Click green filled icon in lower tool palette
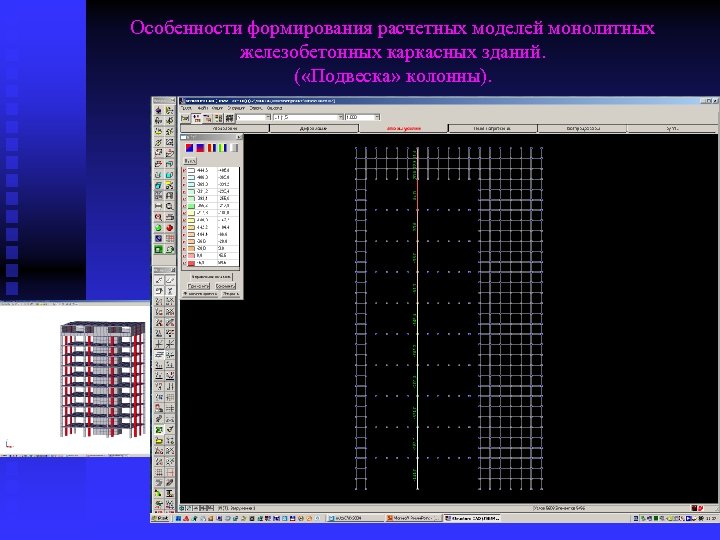The image size is (720, 540). point(159,429)
